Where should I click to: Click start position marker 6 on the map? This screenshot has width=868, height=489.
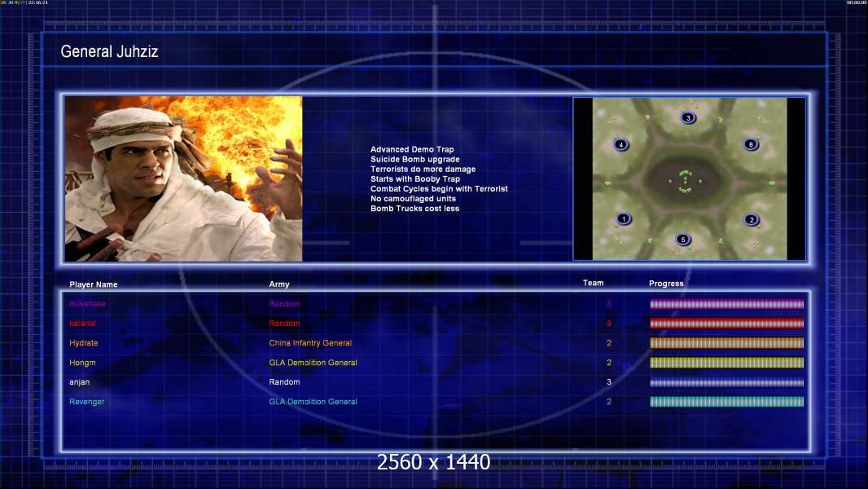coord(752,144)
